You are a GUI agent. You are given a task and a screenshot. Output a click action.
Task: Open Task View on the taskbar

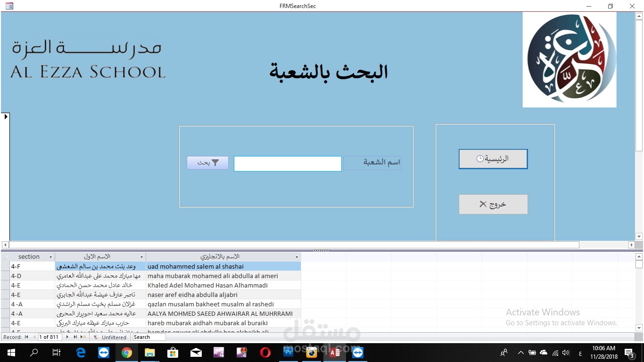coord(57,352)
